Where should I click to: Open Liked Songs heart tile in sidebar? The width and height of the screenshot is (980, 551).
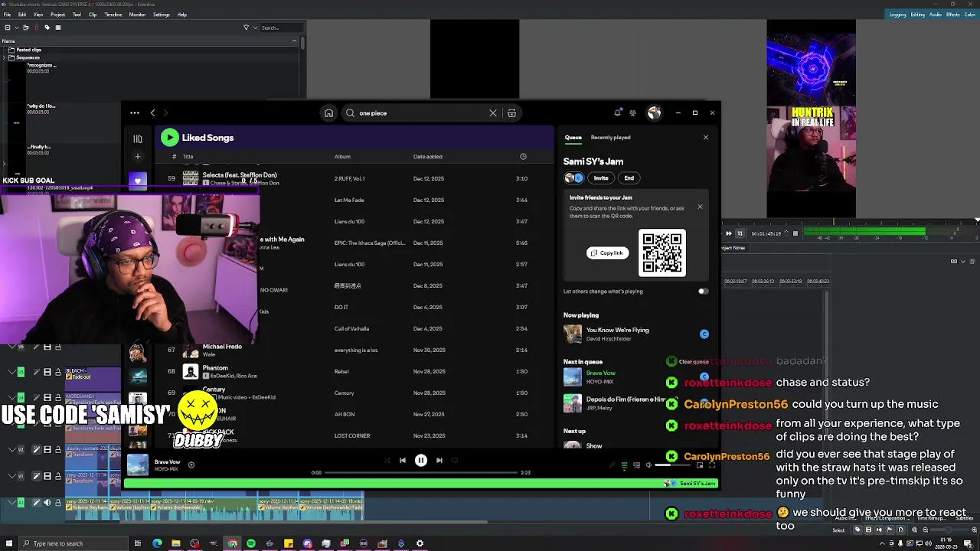(x=138, y=181)
